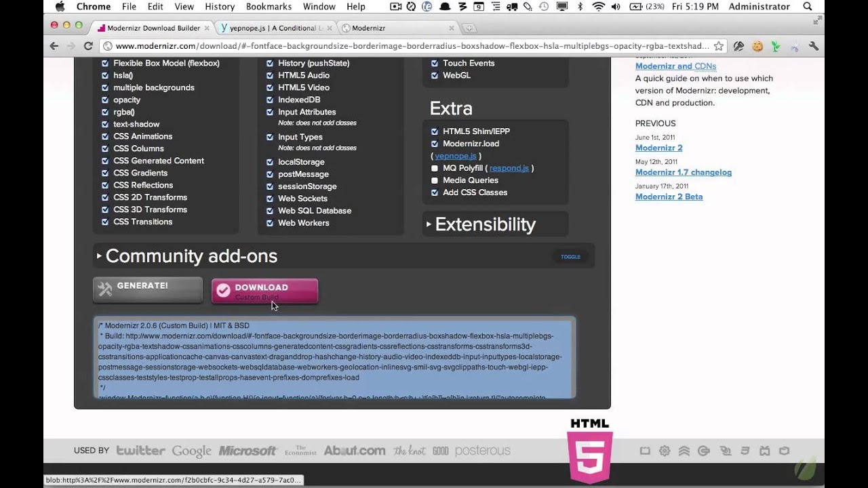Click inside the generated code textarea
The height and width of the screenshot is (488, 868).
(x=334, y=357)
